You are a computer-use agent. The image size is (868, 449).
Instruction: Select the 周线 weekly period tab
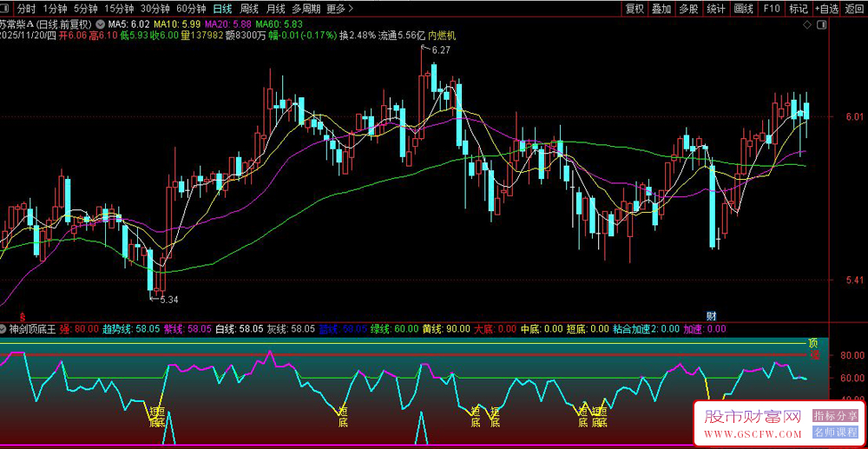249,9
